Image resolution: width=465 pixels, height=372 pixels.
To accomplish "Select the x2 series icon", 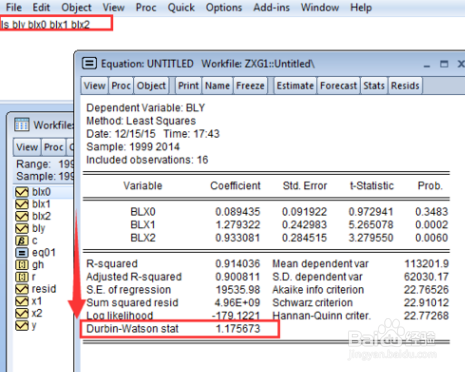I will point(22,313).
